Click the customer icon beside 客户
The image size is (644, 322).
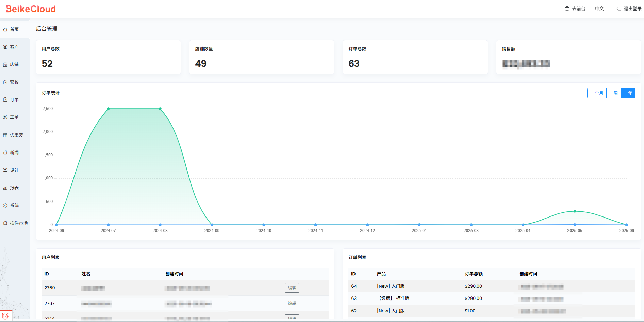coord(5,47)
